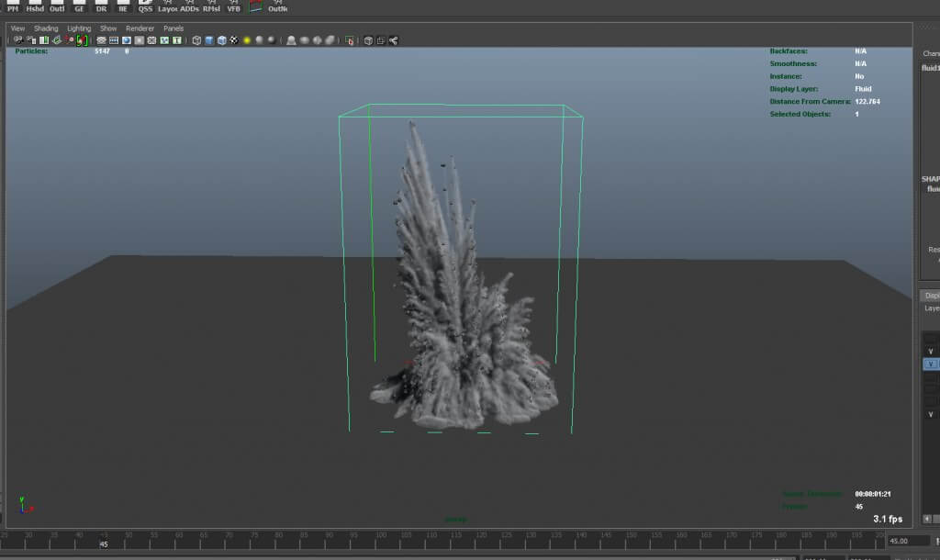Click the PM shelf button

click(13, 6)
